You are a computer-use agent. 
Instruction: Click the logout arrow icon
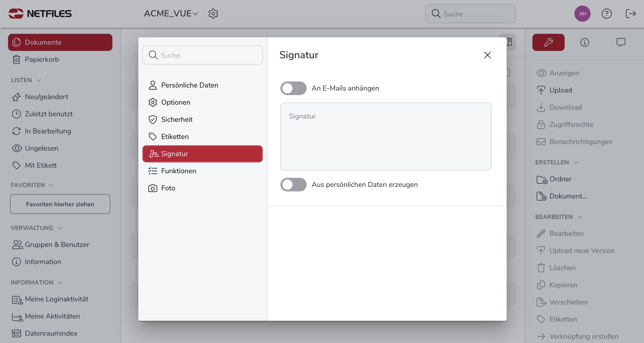point(630,14)
